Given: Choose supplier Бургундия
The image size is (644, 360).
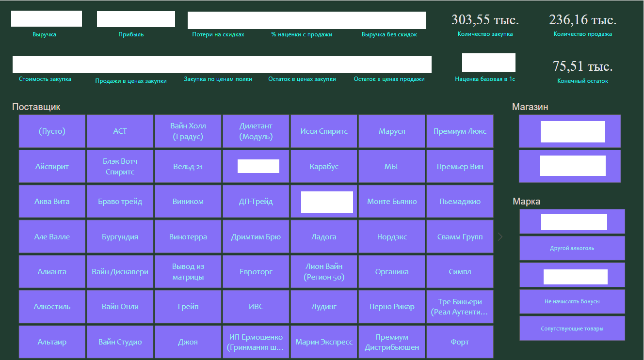Looking at the screenshot, I should click(x=120, y=236).
